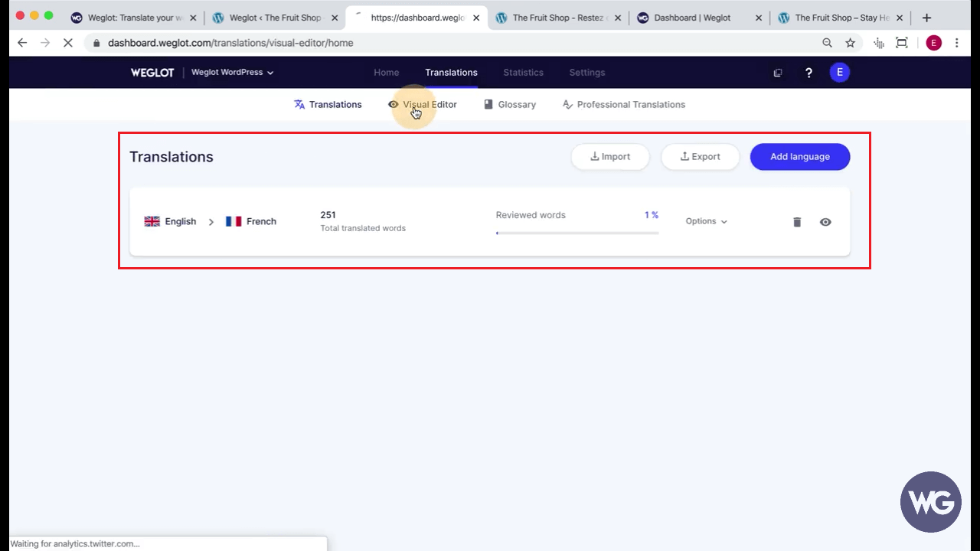Switch to 'Weglot ‹ The Fruit Shop' browser tab

point(275,18)
